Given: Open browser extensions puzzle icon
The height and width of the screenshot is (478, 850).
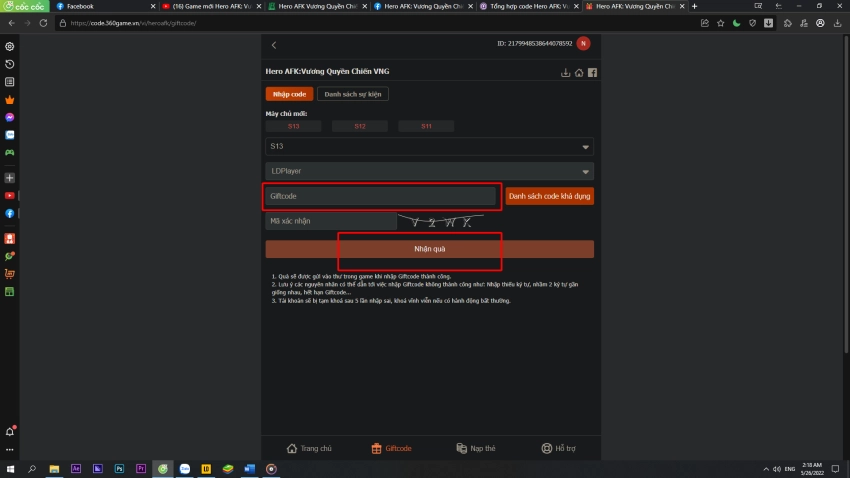Looking at the screenshot, I should [x=788, y=23].
